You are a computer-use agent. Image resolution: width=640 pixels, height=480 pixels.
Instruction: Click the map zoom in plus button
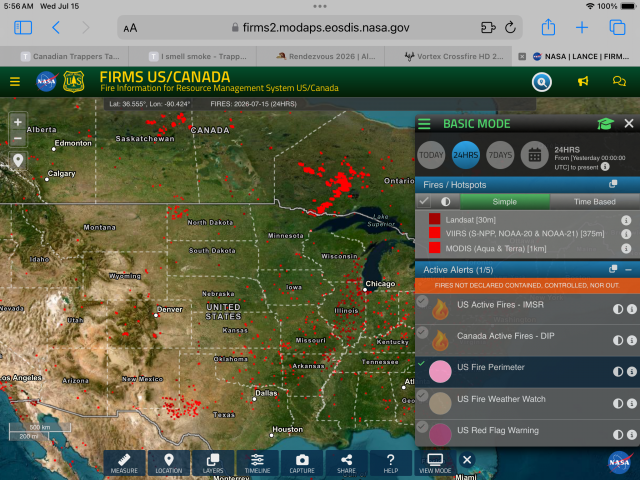click(18, 122)
